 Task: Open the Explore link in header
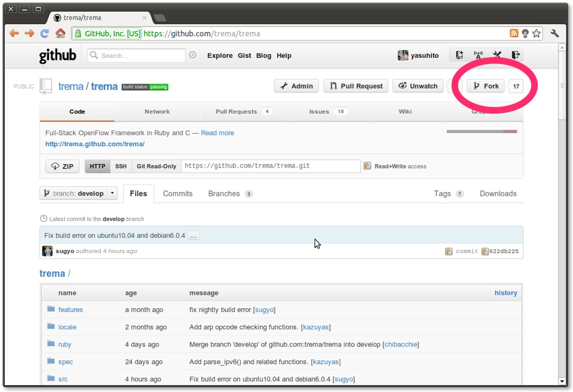[x=220, y=56]
